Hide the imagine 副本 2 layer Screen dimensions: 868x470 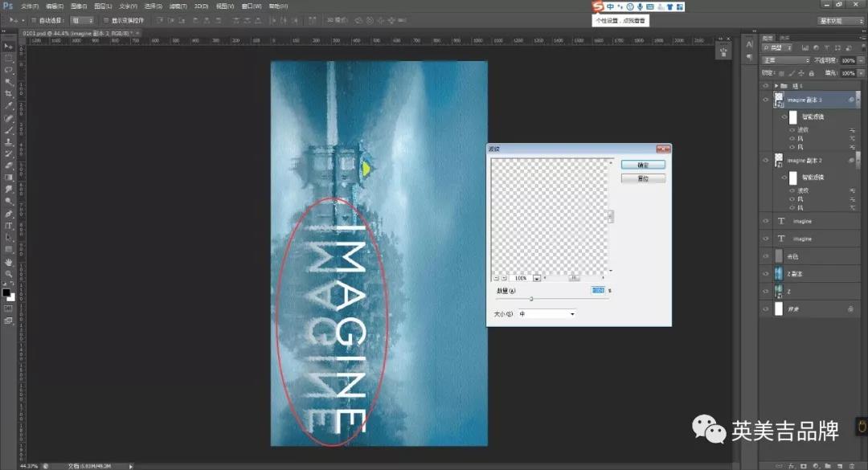[766, 161]
